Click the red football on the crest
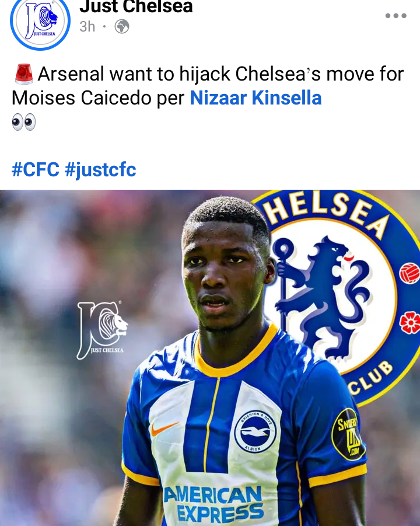 tap(410, 273)
